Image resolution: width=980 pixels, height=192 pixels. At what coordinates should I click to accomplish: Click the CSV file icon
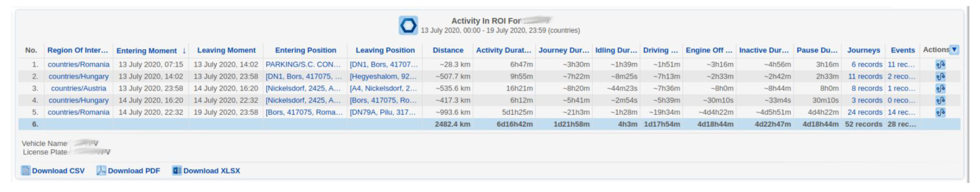[25, 171]
